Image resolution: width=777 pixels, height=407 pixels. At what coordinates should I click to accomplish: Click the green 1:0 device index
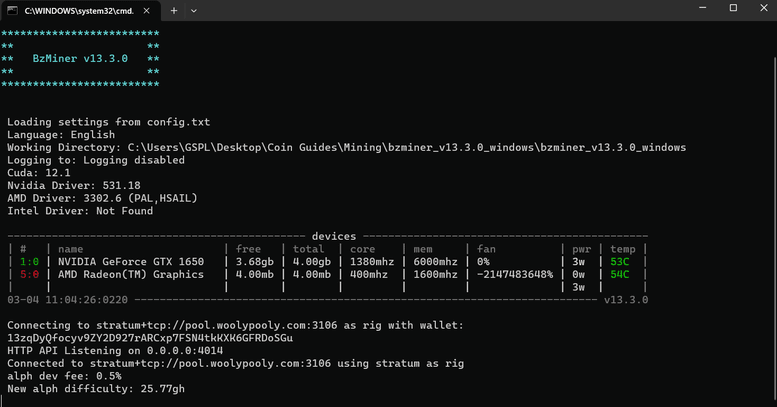tap(29, 262)
